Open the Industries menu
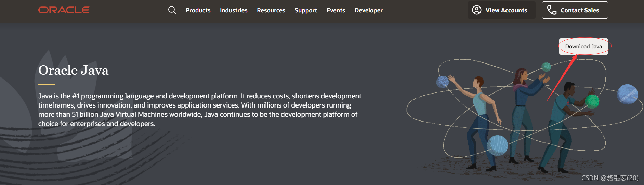This screenshot has width=644, height=185. click(x=234, y=10)
